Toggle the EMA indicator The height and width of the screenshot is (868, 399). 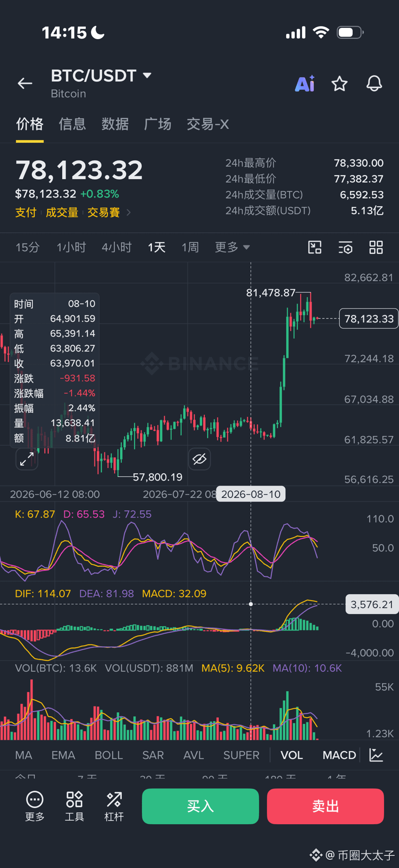coord(63,755)
